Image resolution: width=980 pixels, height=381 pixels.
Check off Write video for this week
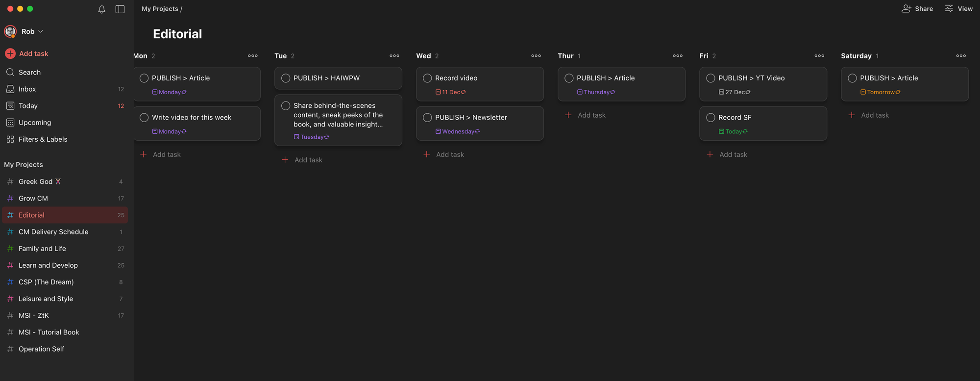pos(144,117)
